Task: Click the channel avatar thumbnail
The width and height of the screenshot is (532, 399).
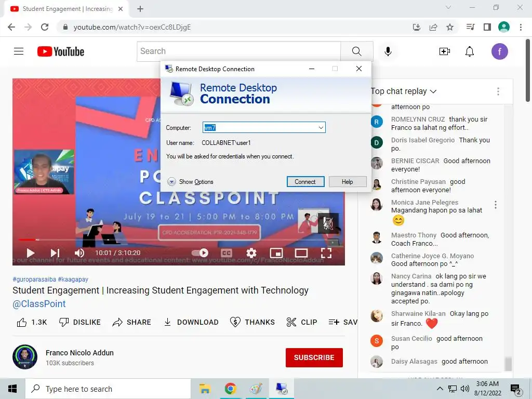Action: click(25, 357)
